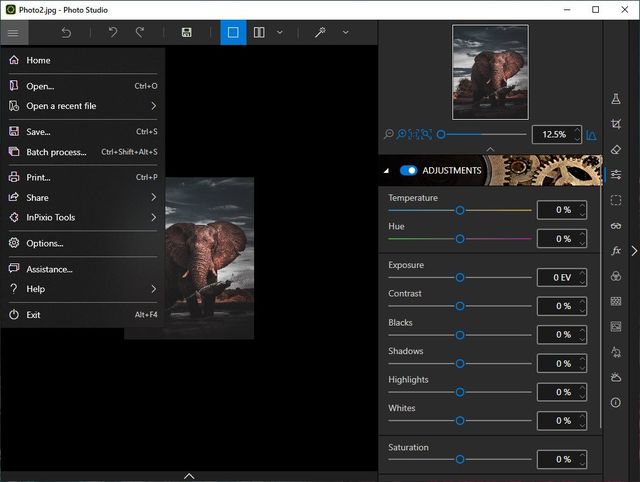640x482 pixels.
Task: Click the navigator elephant thumbnail
Action: [x=490, y=72]
